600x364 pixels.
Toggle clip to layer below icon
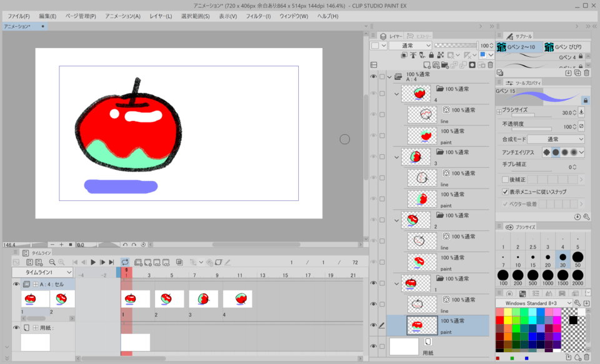[x=404, y=56]
